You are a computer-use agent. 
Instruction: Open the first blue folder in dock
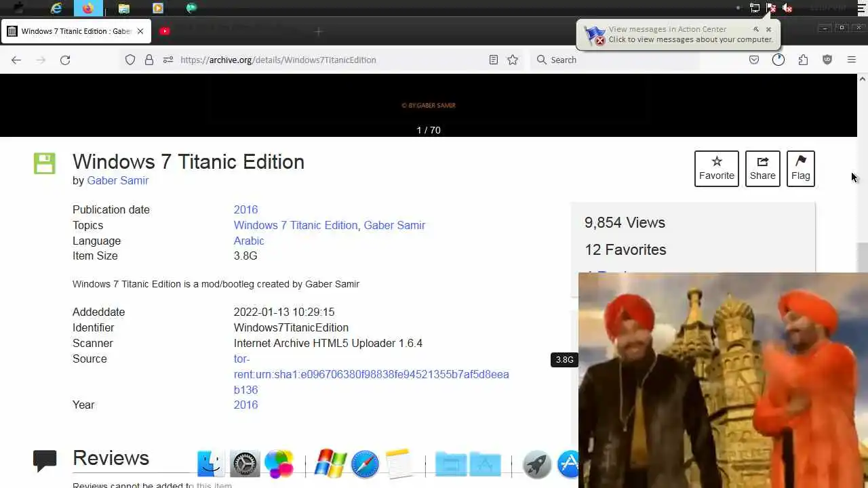[450, 464]
